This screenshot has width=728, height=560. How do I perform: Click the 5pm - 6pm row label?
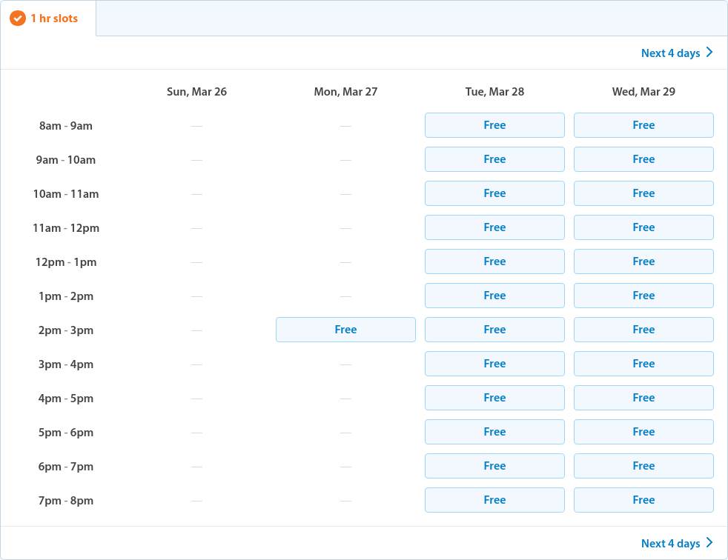coord(66,433)
